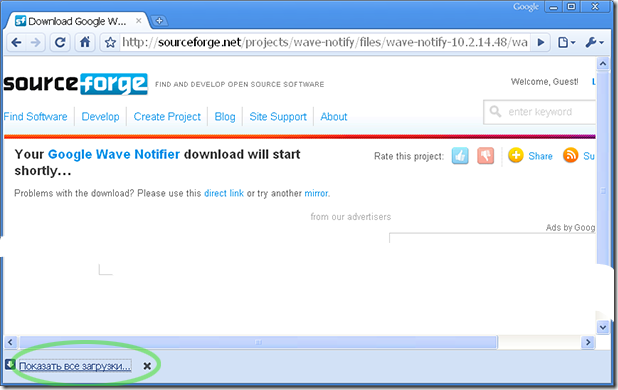Click the vertical scrollbar down arrow
The height and width of the screenshot is (390, 618).
[603, 327]
